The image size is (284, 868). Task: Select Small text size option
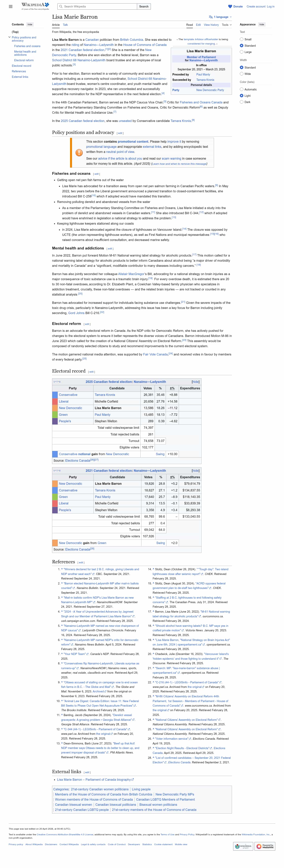pos(242,39)
